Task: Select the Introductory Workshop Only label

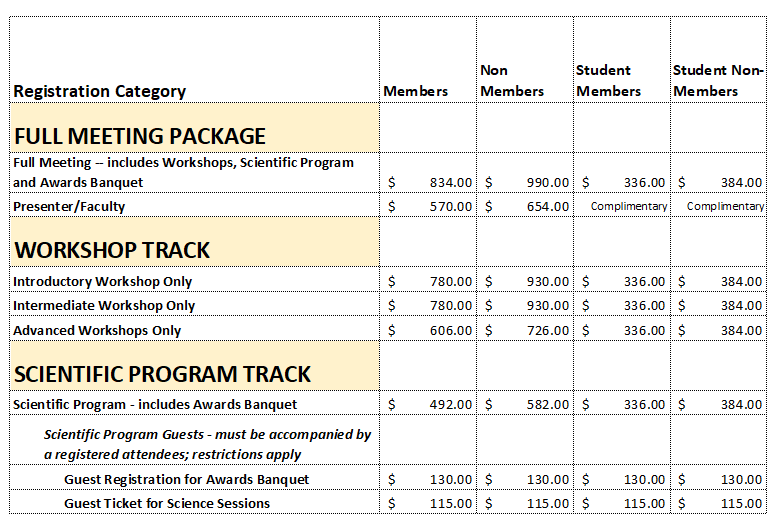Action: click(102, 282)
